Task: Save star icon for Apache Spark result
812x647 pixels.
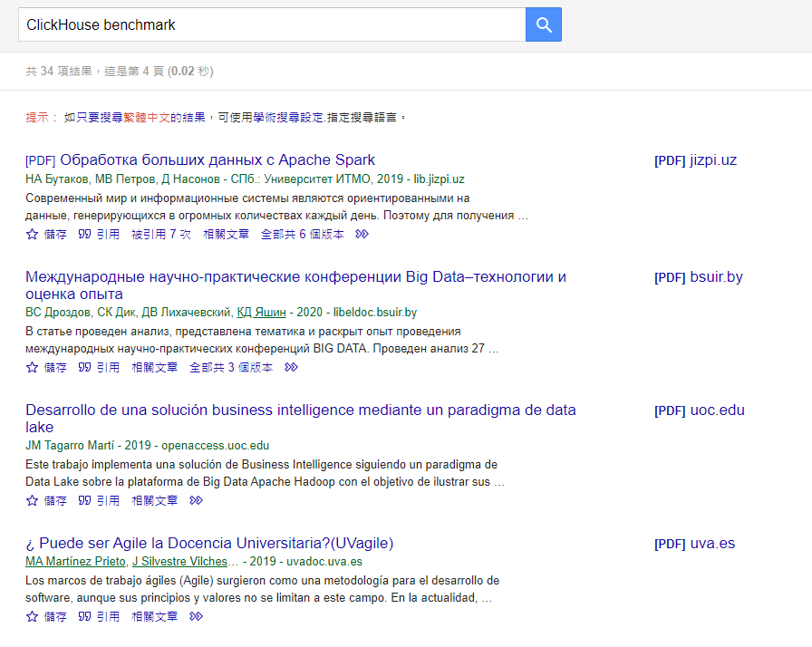Action: pyautogui.click(x=32, y=234)
